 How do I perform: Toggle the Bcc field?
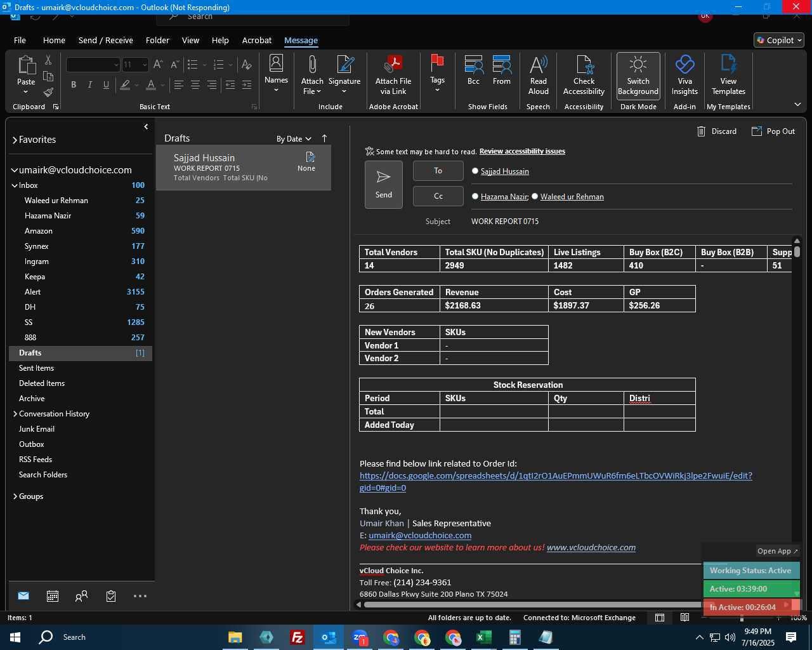click(473, 70)
